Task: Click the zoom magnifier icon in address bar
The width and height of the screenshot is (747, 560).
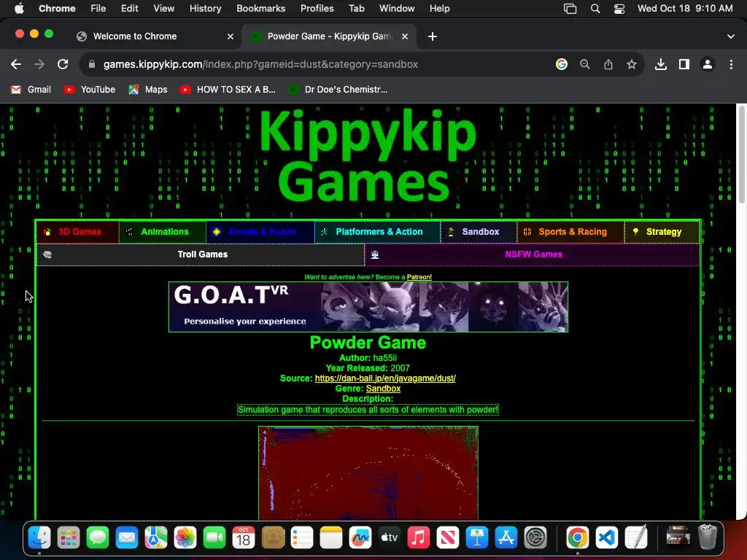Action: [x=584, y=64]
